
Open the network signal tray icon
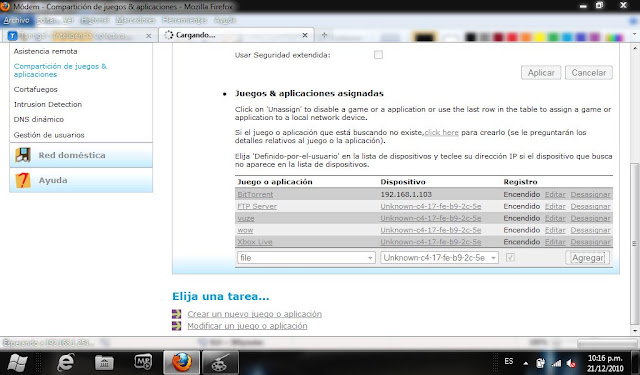tap(556, 363)
